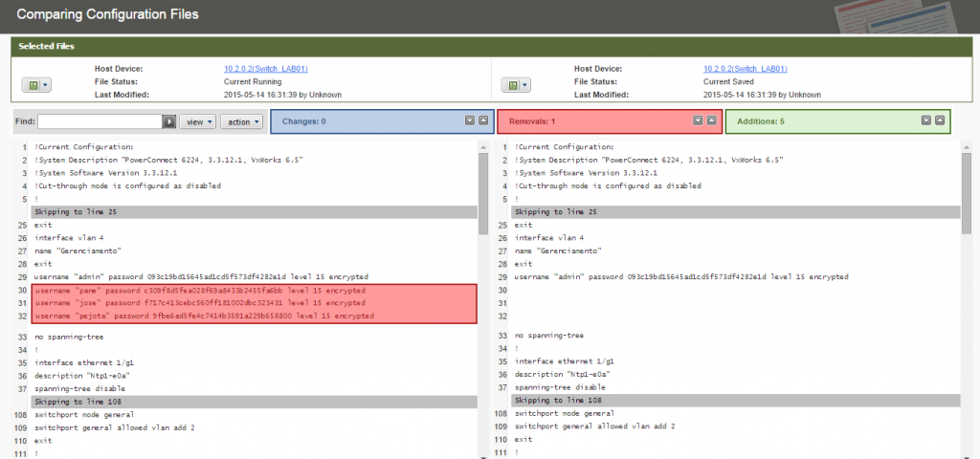This screenshot has height=459, width=980.
Task: Click into the Find text field
Action: pyautogui.click(x=100, y=121)
